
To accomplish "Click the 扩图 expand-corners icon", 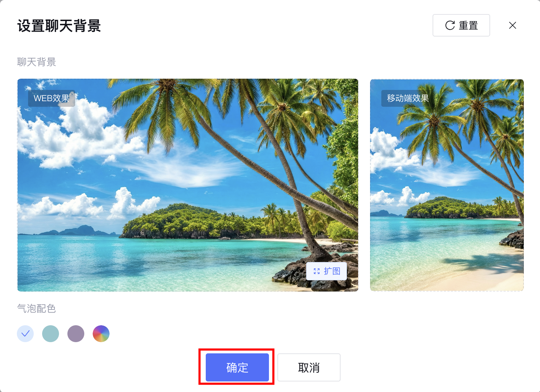I will [x=317, y=271].
